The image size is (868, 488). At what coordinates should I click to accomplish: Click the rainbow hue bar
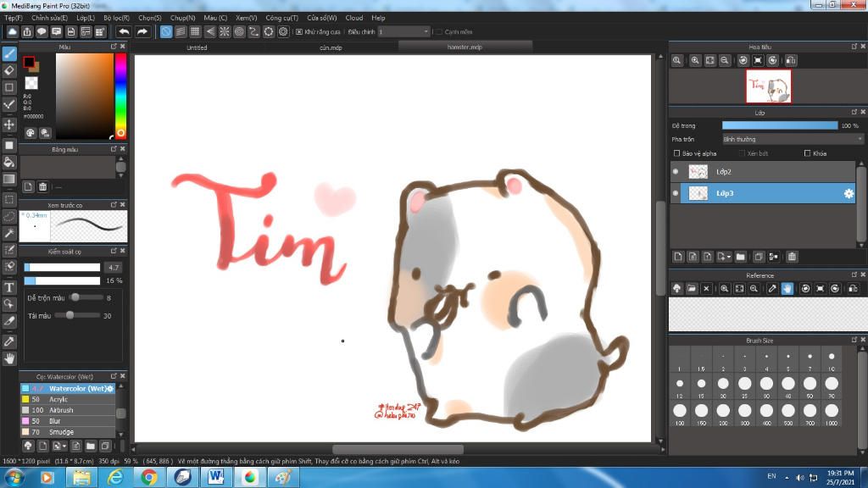120,96
